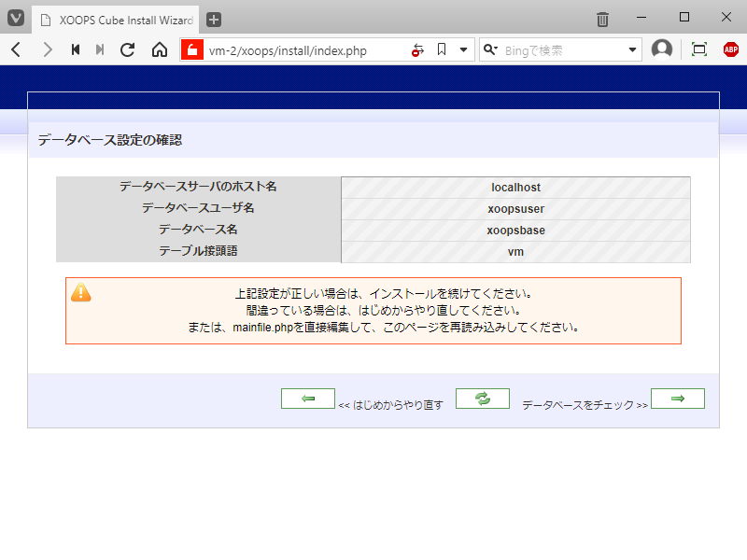This screenshot has width=747, height=560.
Task: Click the mainfile.php instruction text line
Action: point(384,328)
